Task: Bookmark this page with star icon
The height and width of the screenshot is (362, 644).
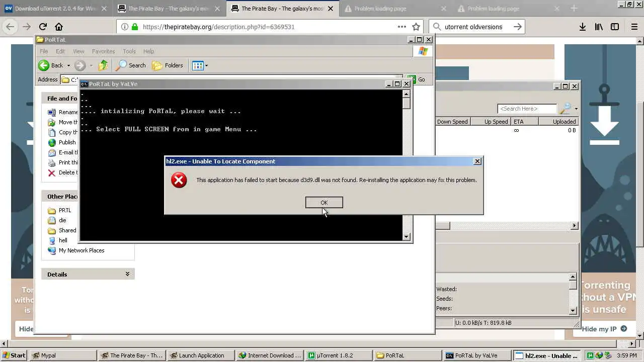Action: [x=416, y=27]
